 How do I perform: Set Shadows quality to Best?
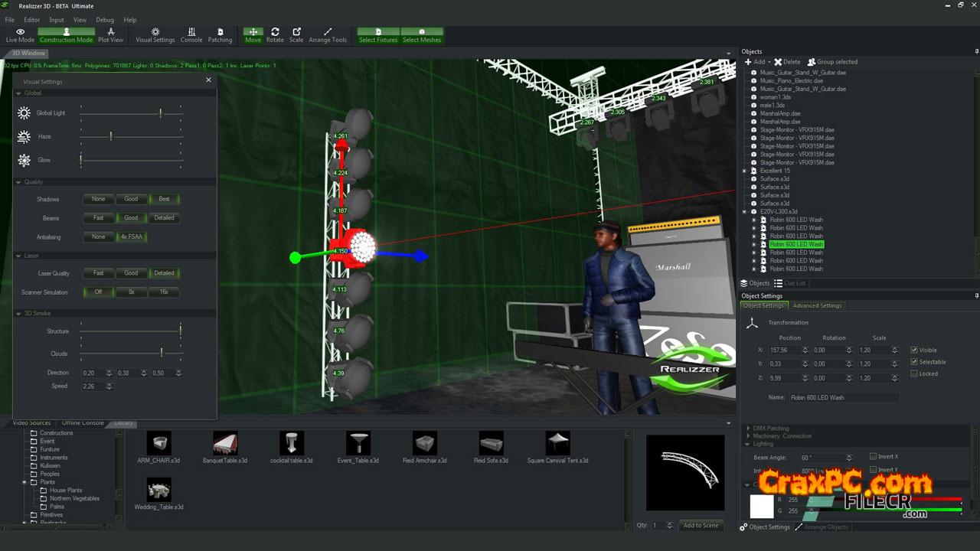point(164,199)
